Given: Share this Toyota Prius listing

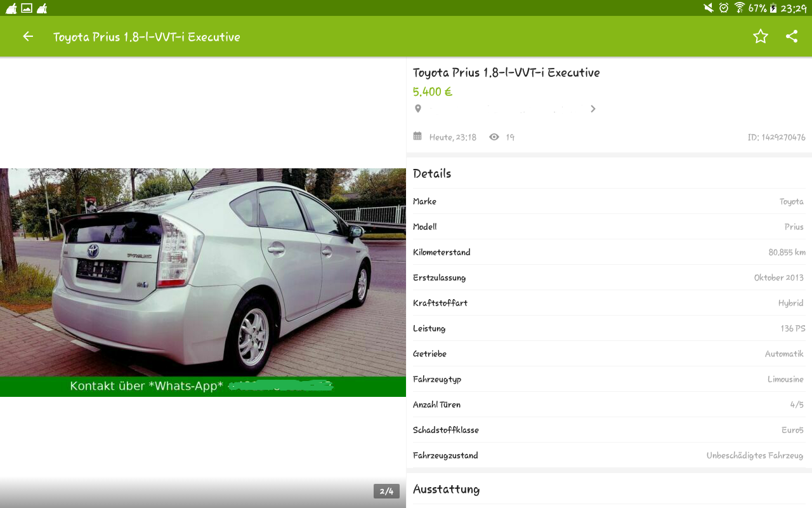Looking at the screenshot, I should tap(792, 36).
